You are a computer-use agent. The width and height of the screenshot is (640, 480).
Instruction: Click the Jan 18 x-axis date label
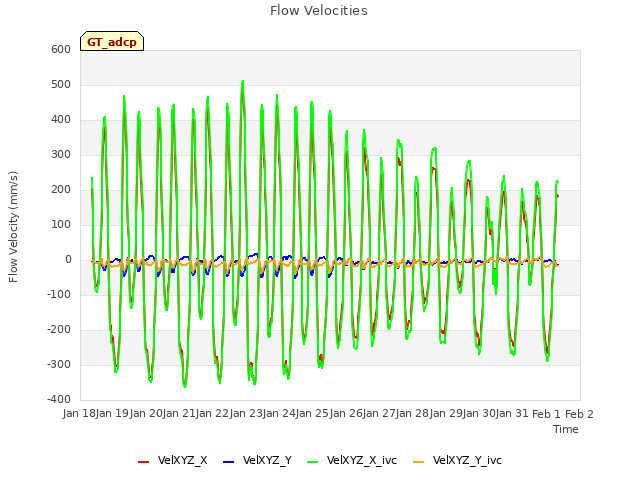tap(79, 414)
